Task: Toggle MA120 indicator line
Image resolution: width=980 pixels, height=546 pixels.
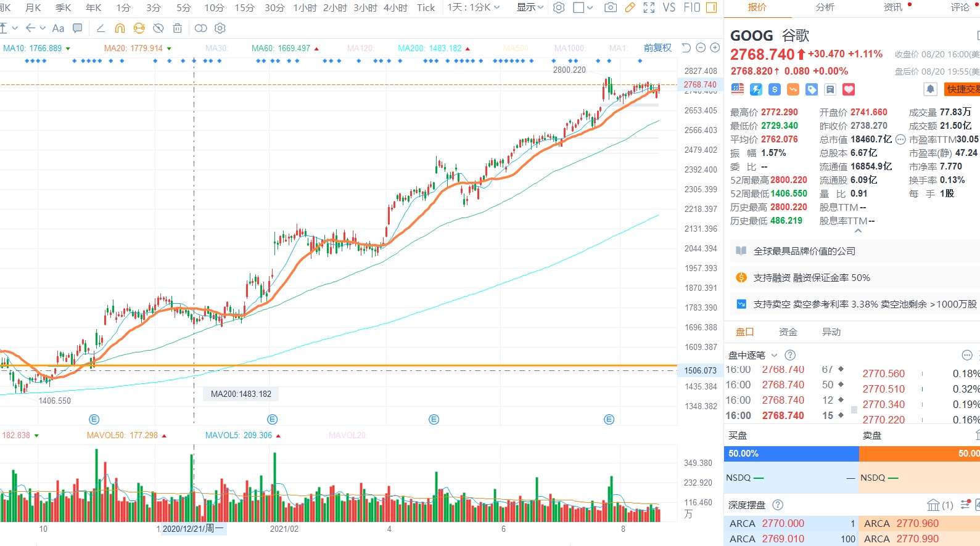Action: click(361, 48)
